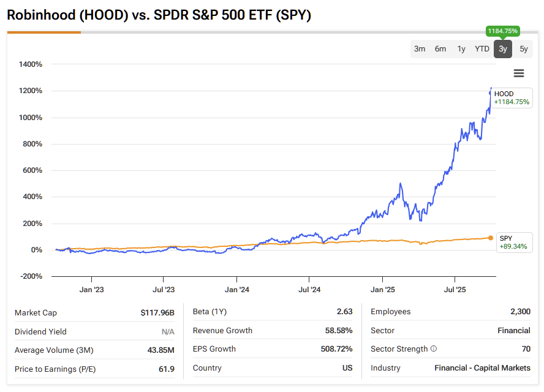The width and height of the screenshot is (544, 392).
Task: Open the chart hamburger menu
Action: (x=519, y=73)
